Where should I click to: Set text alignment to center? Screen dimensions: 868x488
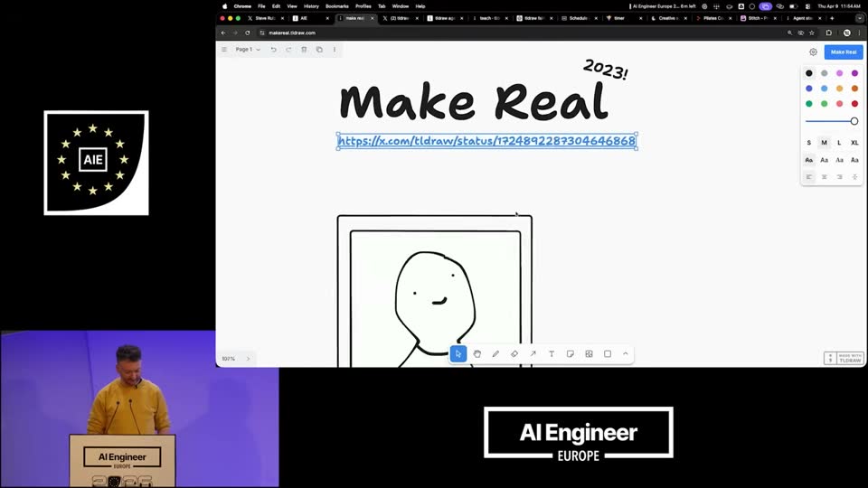(825, 177)
